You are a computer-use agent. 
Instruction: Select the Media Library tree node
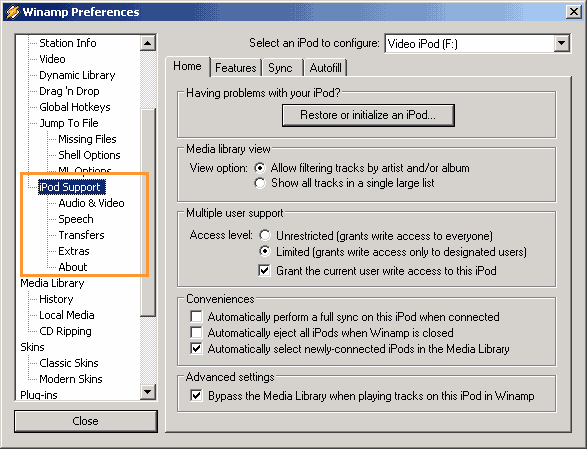pos(52,283)
